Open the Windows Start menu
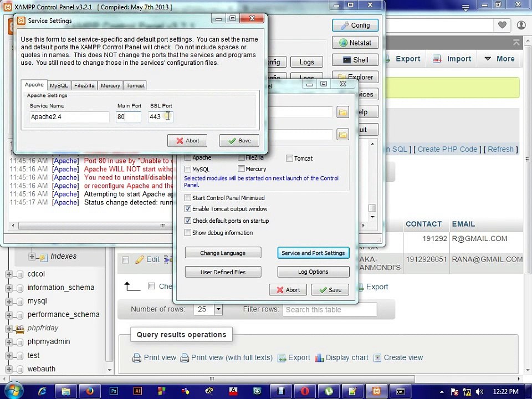Viewport: 532px width, 399px height. (x=13, y=391)
